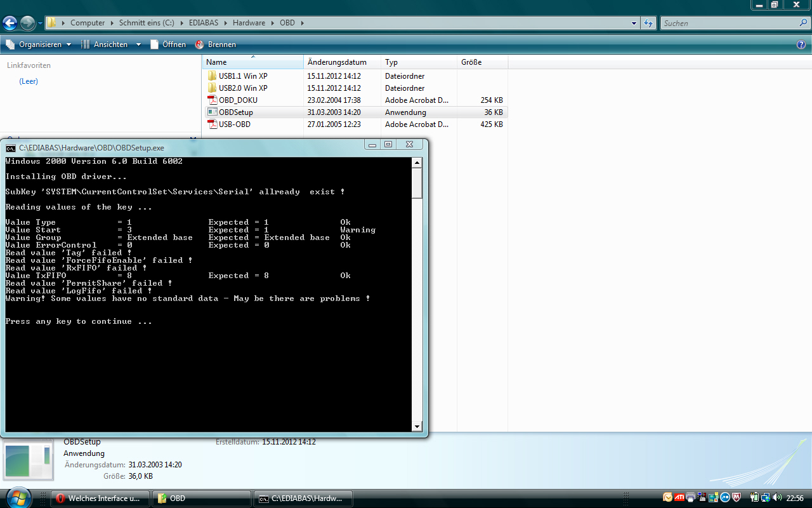This screenshot has width=812, height=508.
Task: Navigate to EDIABAS in the breadcrumb path
Action: coord(204,23)
